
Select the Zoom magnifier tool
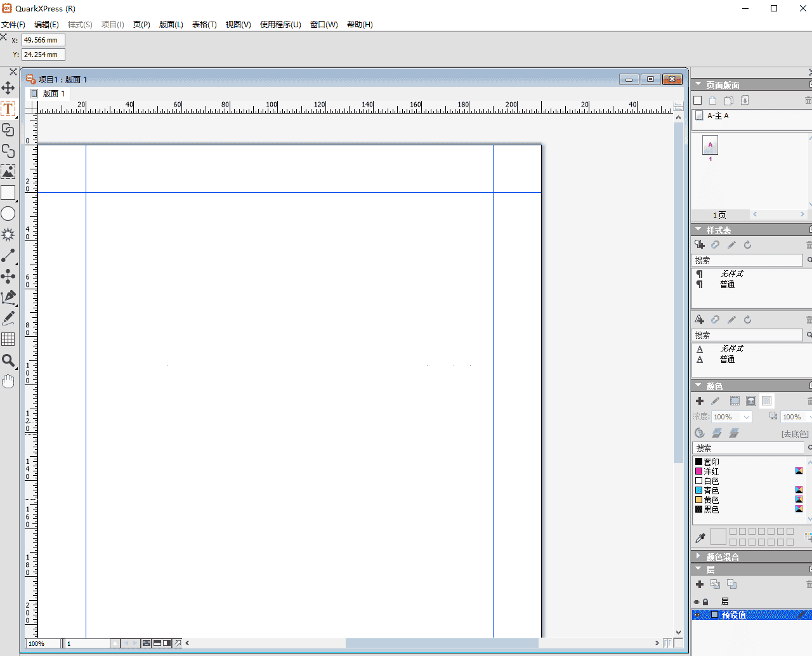(8, 360)
